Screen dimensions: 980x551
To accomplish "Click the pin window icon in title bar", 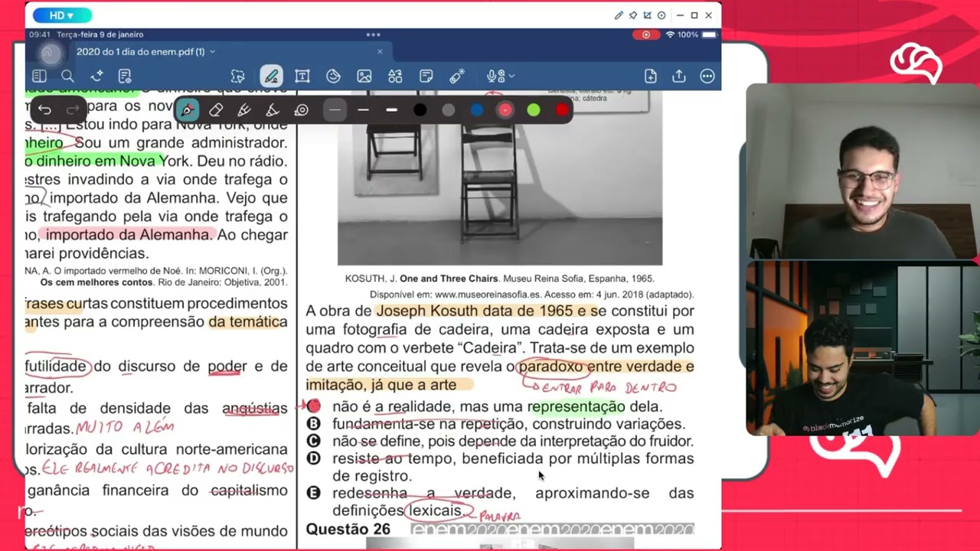I will (x=632, y=15).
